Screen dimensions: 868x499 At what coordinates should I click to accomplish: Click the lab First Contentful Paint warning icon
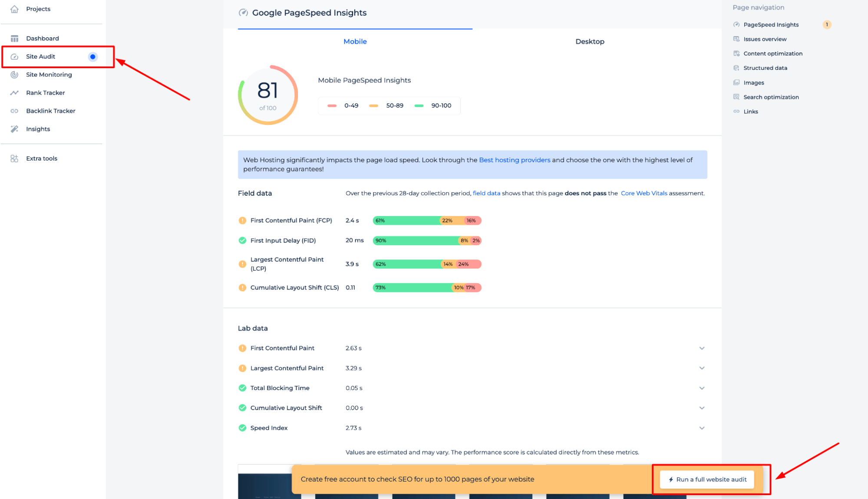[x=242, y=348]
